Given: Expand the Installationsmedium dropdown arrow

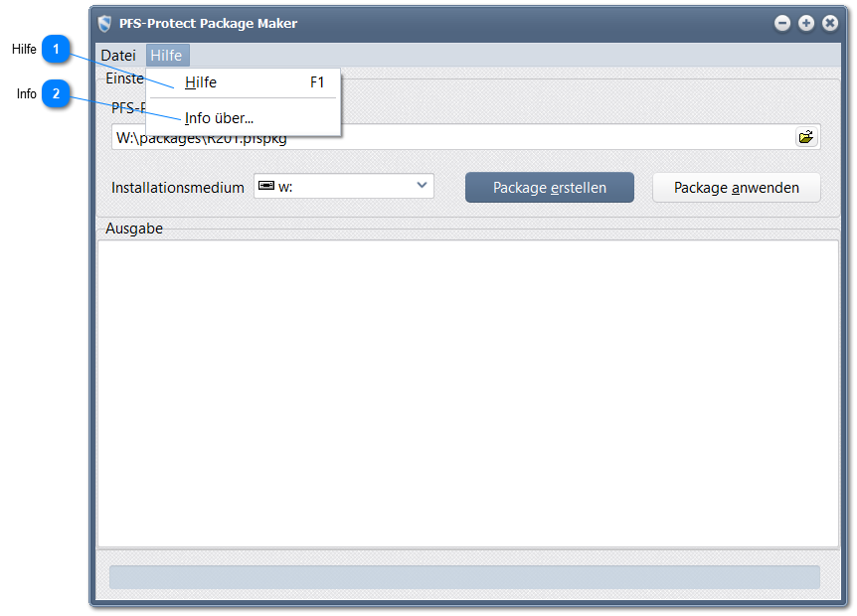Looking at the screenshot, I should pos(422,186).
